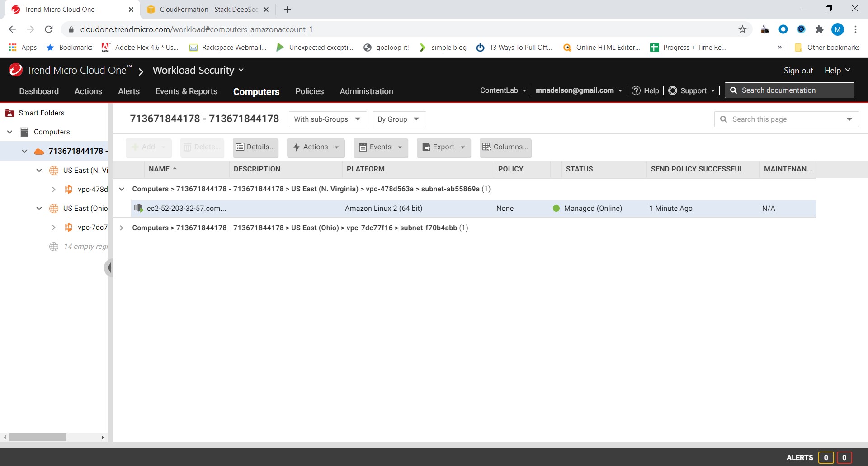Click the globe icon for US East (Ohio
The height and width of the screenshot is (466, 868).
tap(54, 209)
